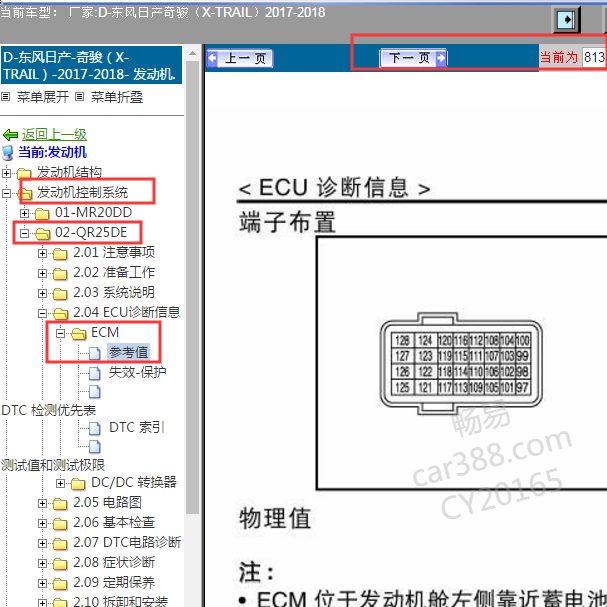The image size is (607, 607).
Task: Expand 2.02 准备工作 node
Action: point(43,273)
